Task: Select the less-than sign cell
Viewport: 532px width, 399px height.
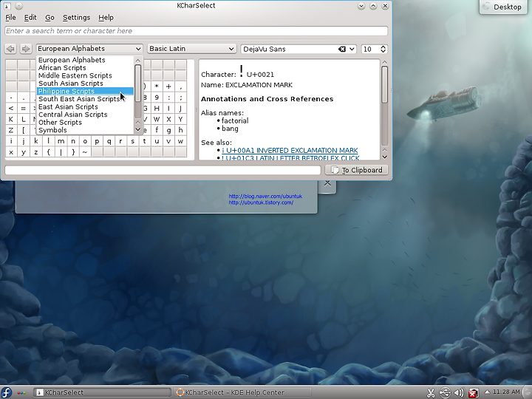Action: (x=11, y=109)
